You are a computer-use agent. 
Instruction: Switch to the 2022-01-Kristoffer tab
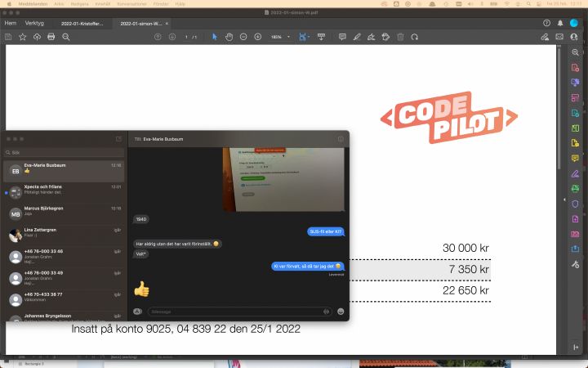82,24
